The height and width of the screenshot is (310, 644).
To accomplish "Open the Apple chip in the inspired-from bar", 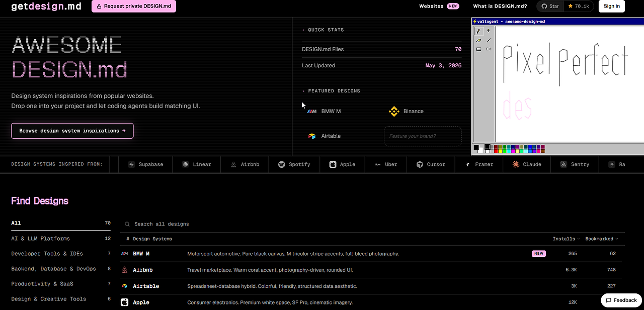I will [x=342, y=164].
